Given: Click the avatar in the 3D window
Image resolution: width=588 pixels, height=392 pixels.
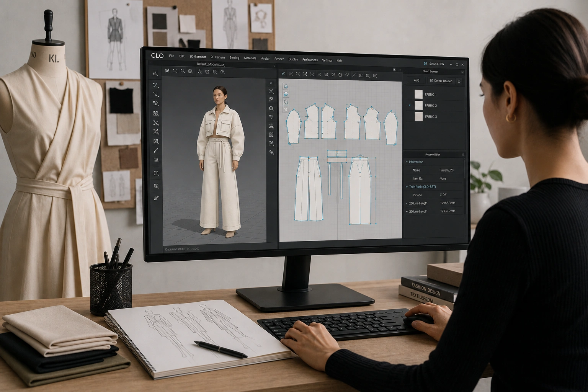Looking at the screenshot, I should pyautogui.click(x=220, y=162).
